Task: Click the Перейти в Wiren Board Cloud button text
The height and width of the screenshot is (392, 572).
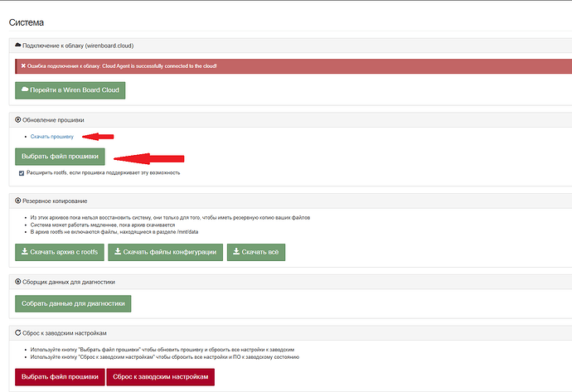Action: (x=75, y=90)
